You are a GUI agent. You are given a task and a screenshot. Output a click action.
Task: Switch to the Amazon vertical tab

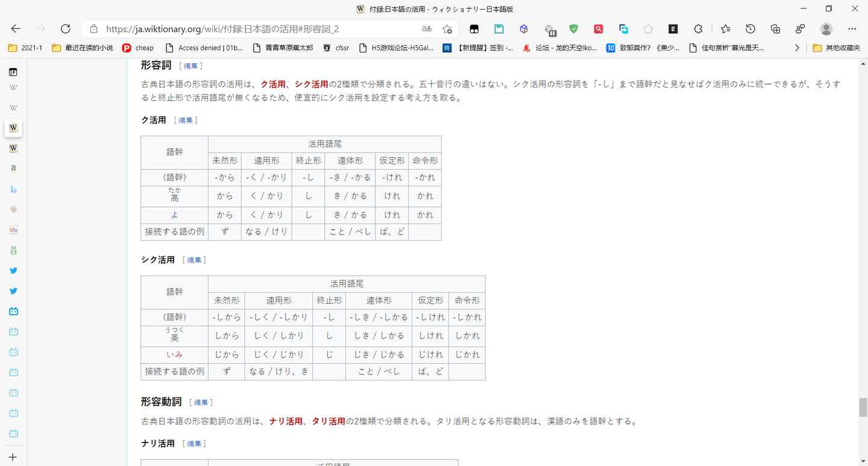[13, 169]
